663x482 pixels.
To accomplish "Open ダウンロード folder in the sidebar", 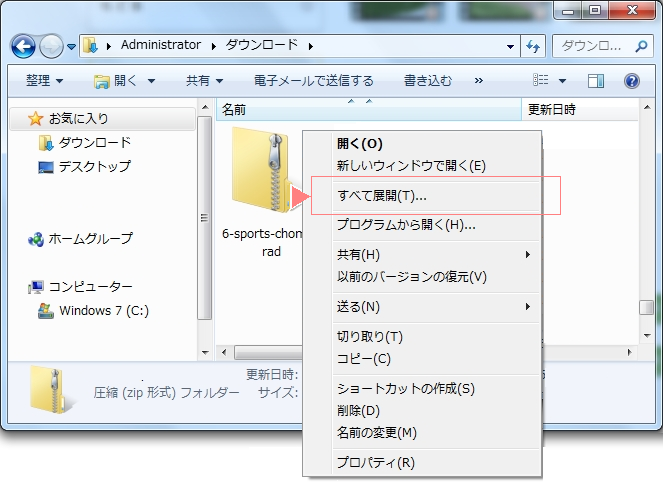I will tap(94, 143).
